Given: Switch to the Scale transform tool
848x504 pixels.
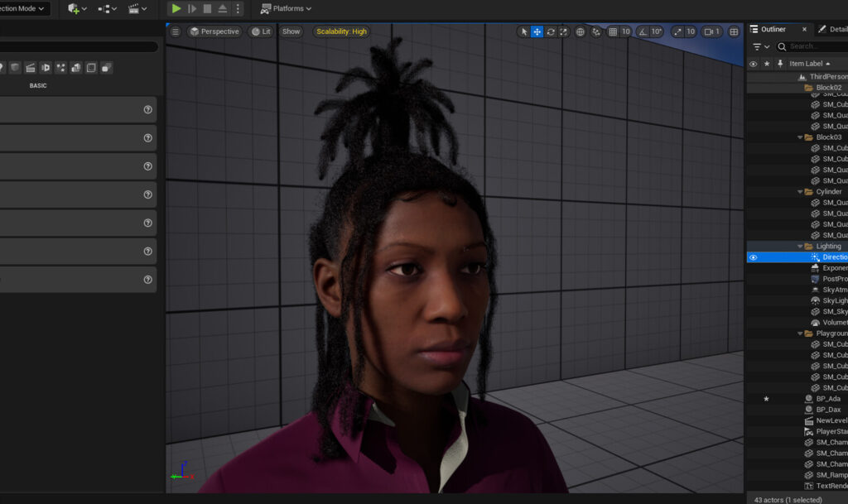Looking at the screenshot, I should point(564,31).
